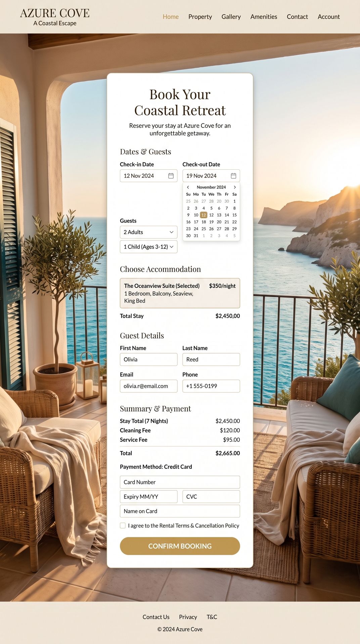Follow the T&C footer link

point(212,617)
